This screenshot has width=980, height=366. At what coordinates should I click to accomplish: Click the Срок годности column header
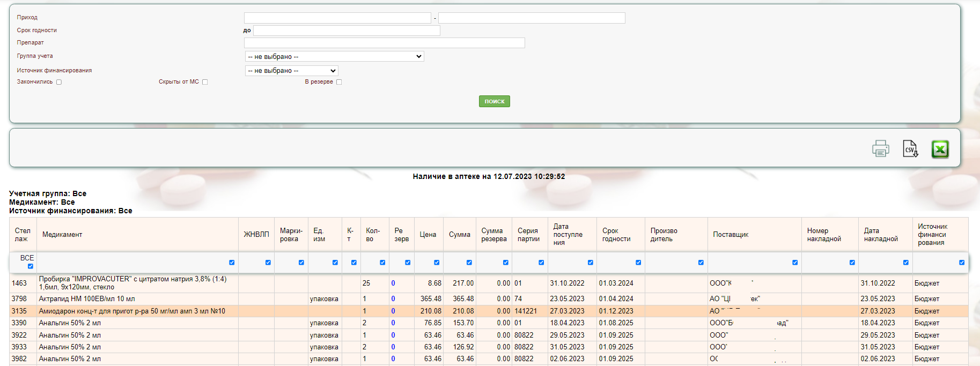pyautogui.click(x=616, y=235)
